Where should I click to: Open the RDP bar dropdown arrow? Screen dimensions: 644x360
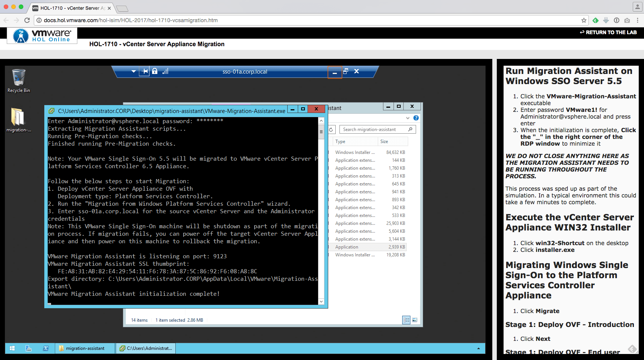pyautogui.click(x=133, y=71)
